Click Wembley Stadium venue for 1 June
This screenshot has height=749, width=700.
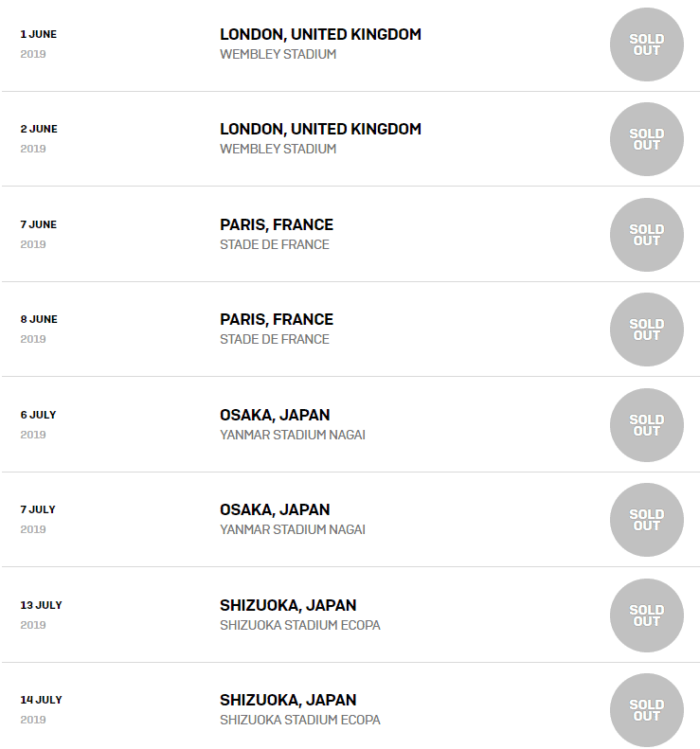pyautogui.click(x=278, y=54)
